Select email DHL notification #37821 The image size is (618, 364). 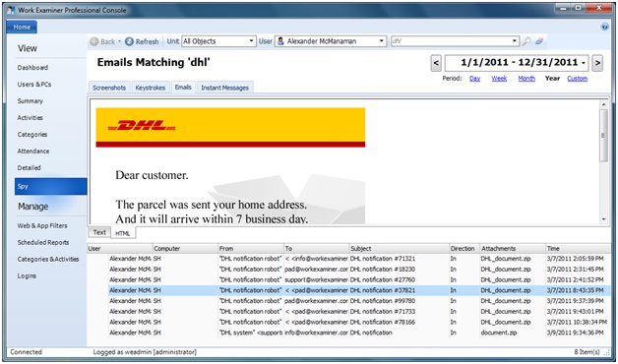coord(359,290)
